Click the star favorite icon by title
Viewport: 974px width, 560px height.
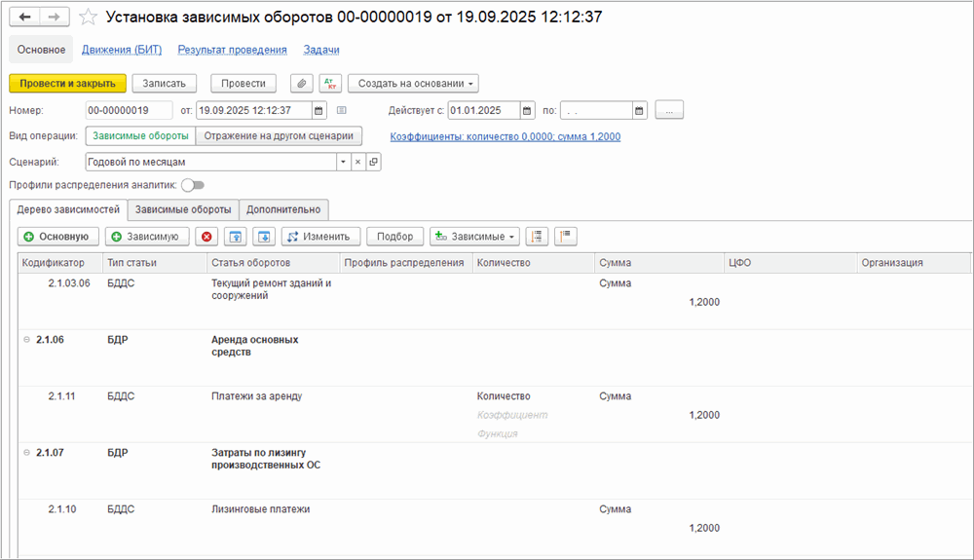(88, 17)
